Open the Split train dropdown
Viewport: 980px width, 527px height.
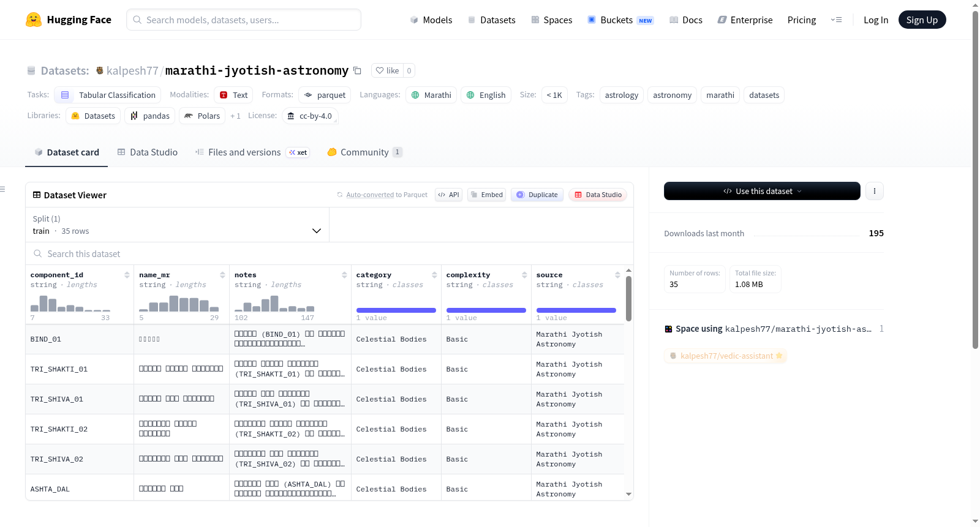point(177,225)
